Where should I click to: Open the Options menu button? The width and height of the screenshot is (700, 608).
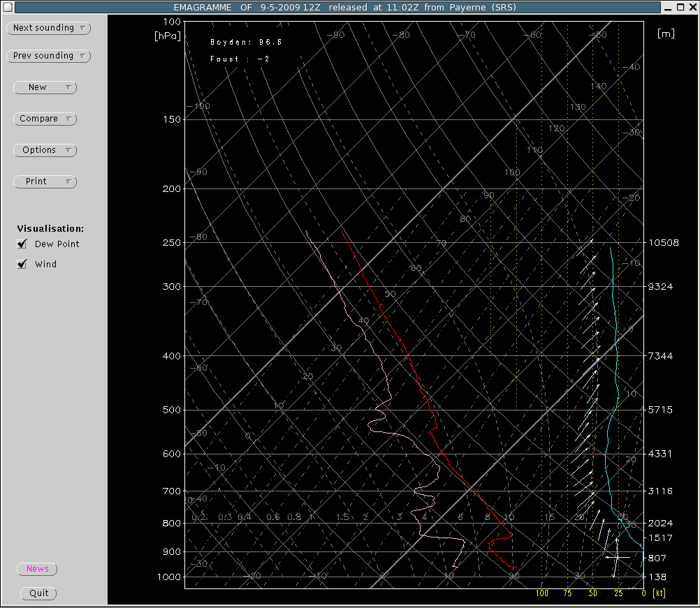[45, 150]
